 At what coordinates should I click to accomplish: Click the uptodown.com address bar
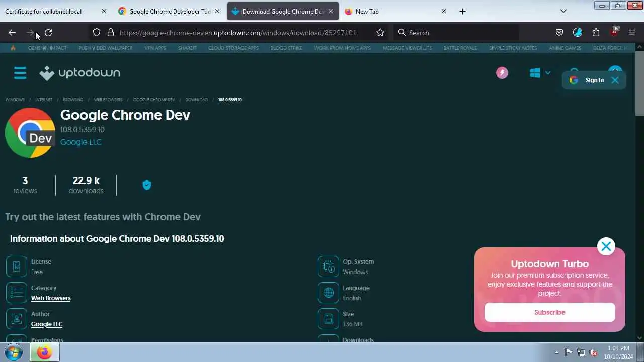(x=238, y=33)
